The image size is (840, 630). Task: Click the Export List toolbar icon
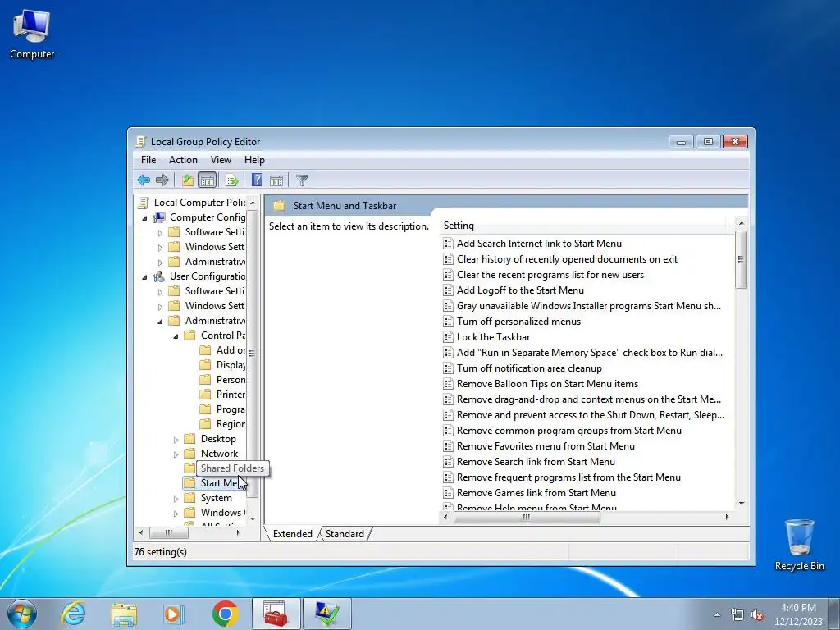232,180
